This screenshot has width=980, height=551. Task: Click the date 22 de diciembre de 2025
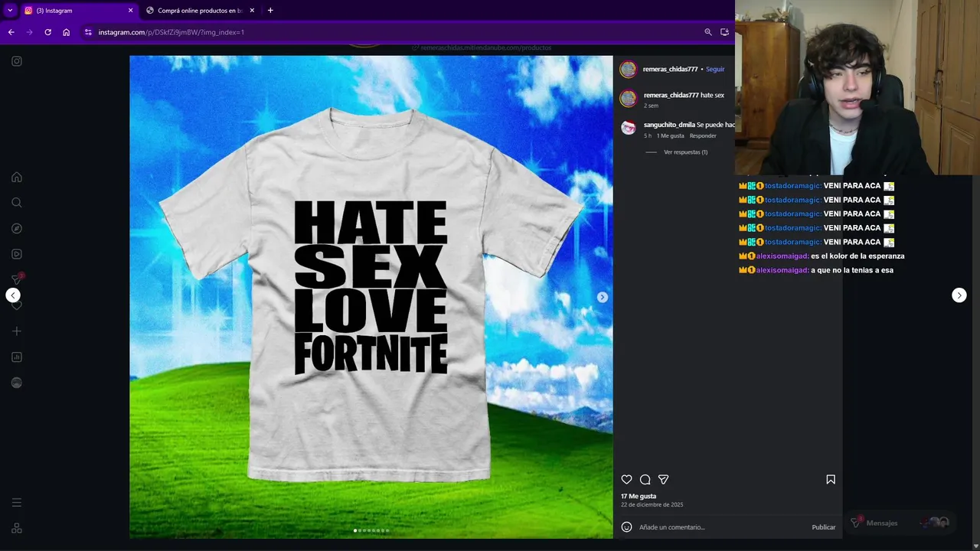click(652, 505)
